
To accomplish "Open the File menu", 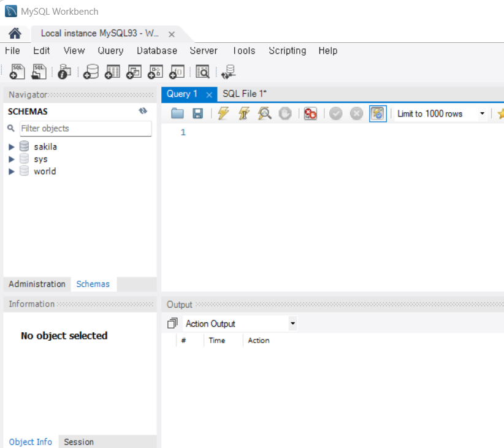I will tap(12, 50).
